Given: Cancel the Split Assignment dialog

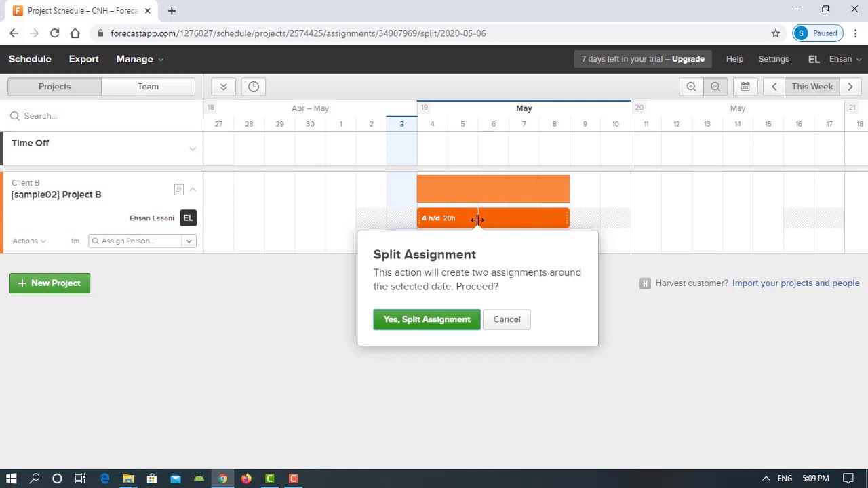Looking at the screenshot, I should (507, 319).
